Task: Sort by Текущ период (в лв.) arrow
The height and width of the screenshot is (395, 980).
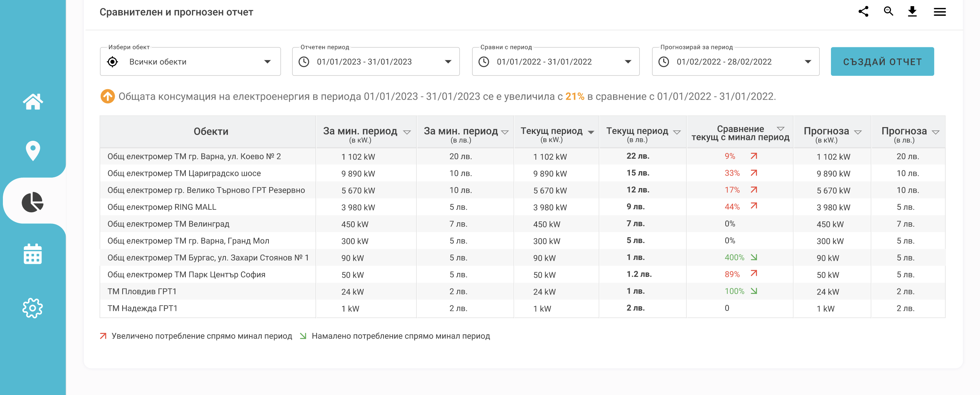Action: [677, 132]
